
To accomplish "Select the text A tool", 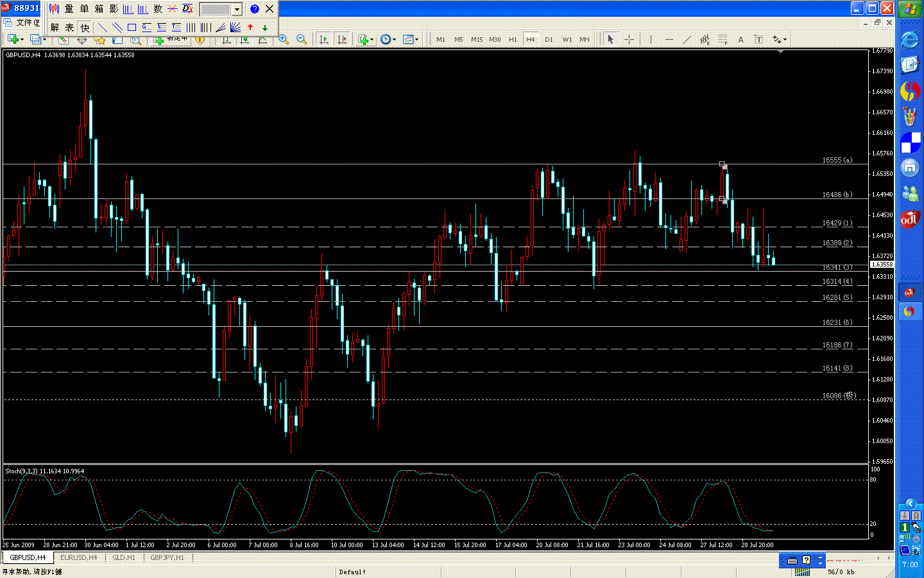I will click(740, 39).
